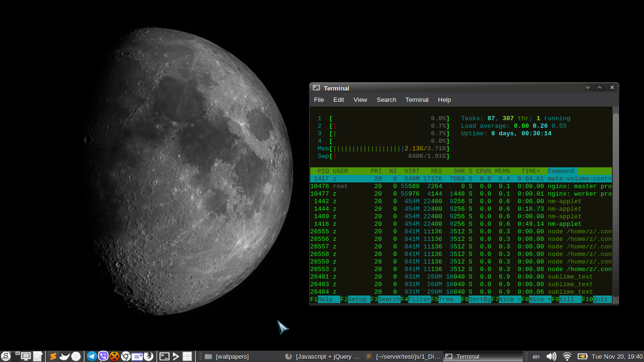Click the volume speaker icon in tray
644x362 pixels.
(x=551, y=356)
